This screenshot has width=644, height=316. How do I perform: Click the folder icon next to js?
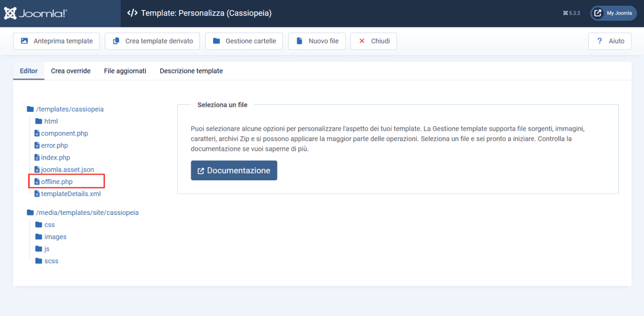(38, 249)
